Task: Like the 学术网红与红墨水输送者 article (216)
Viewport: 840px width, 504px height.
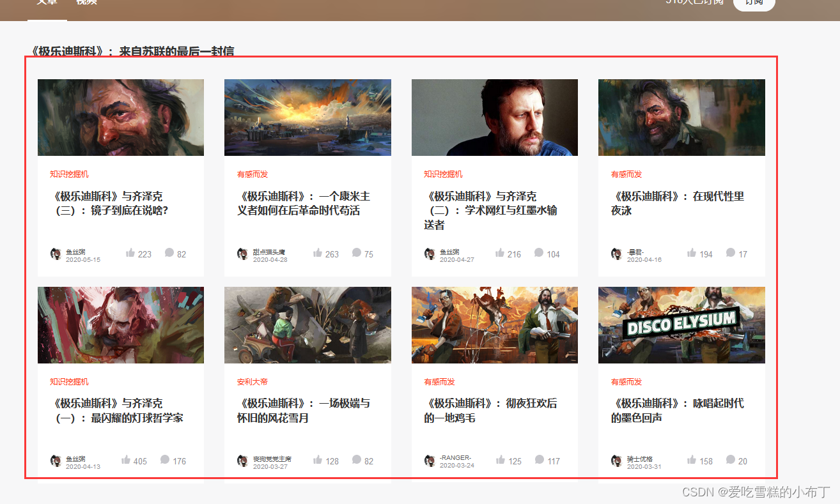Action: [x=500, y=253]
